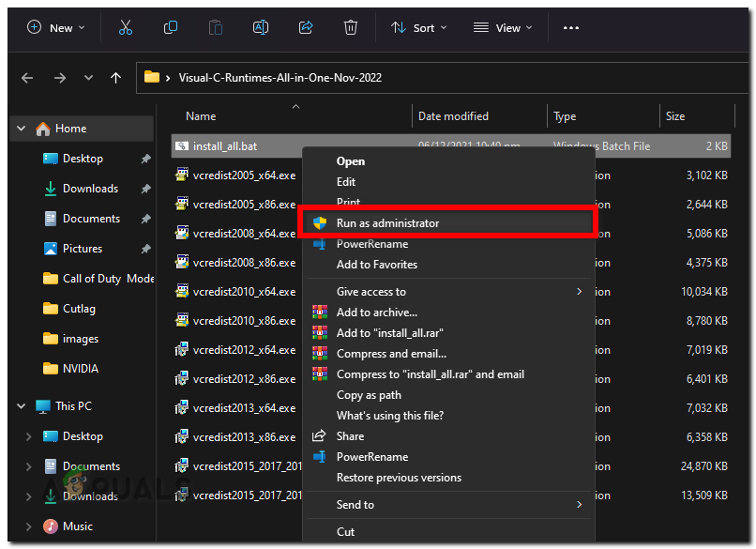The image size is (756, 549).
Task: Expand the New menu
Action: (x=56, y=28)
